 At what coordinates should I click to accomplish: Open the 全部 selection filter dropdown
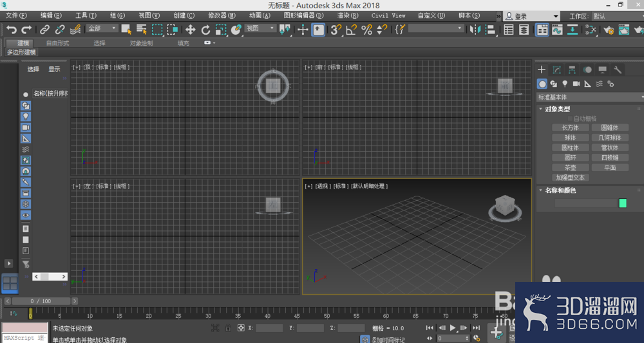(102, 28)
